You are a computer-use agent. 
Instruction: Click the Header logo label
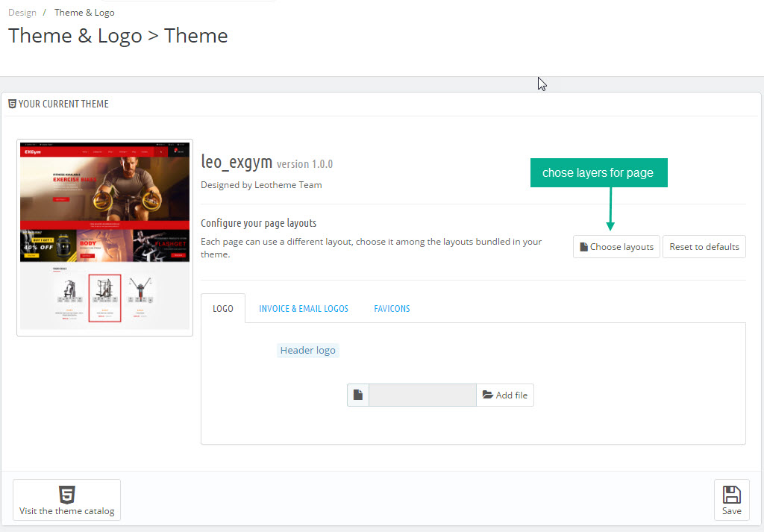308,350
